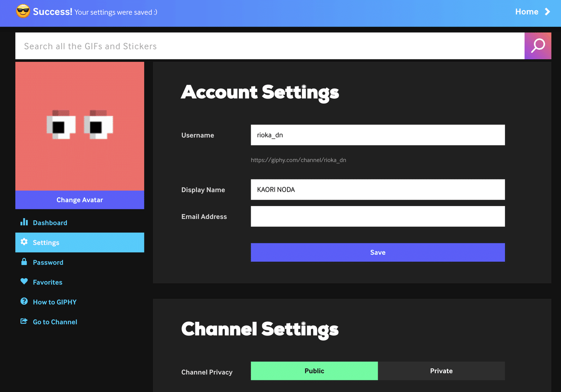Click the pixel eyes avatar image
561x392 pixels.
coord(79,126)
